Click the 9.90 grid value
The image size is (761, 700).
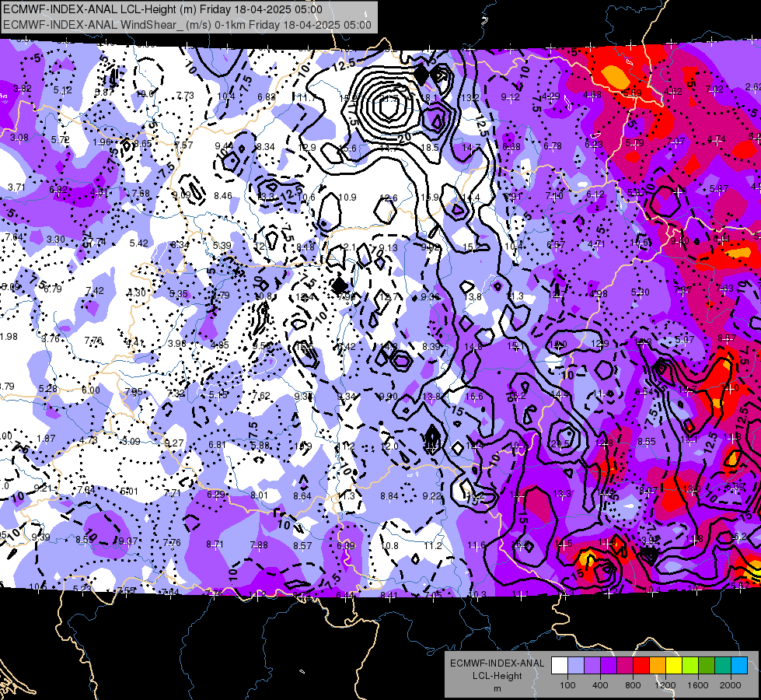pos(389,397)
